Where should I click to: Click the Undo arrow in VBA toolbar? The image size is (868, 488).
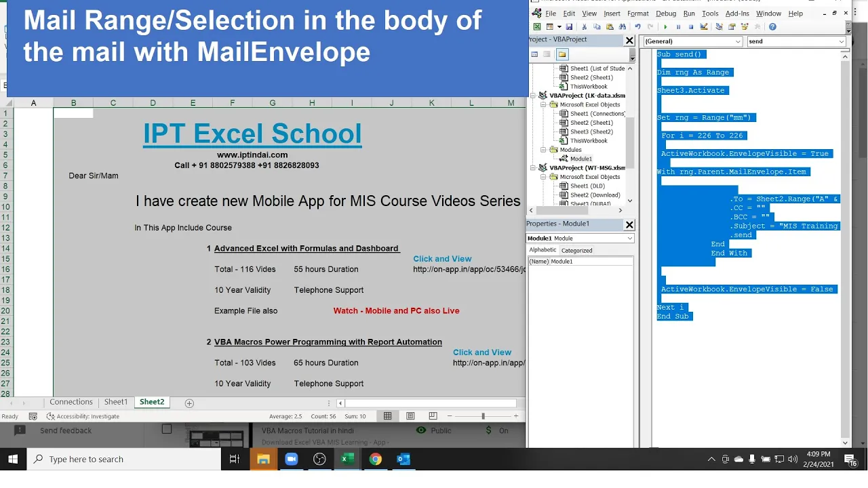click(637, 27)
